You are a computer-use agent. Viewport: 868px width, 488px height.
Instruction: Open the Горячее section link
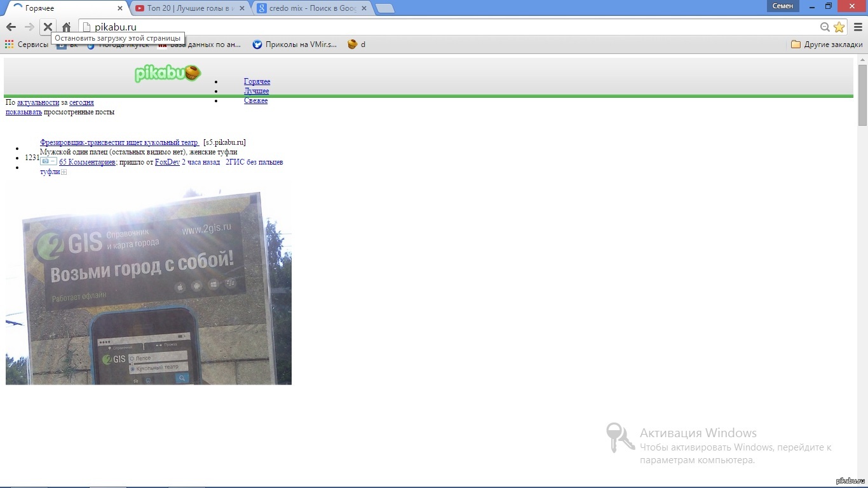257,81
